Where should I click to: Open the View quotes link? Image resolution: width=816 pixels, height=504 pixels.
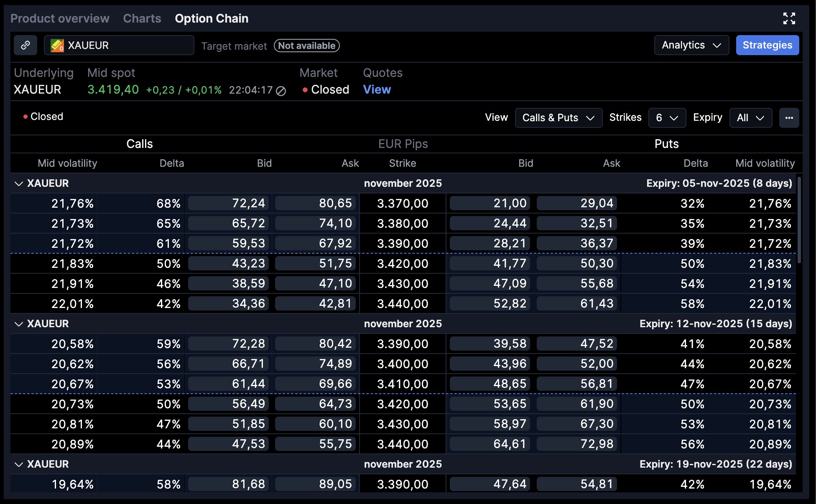377,89
